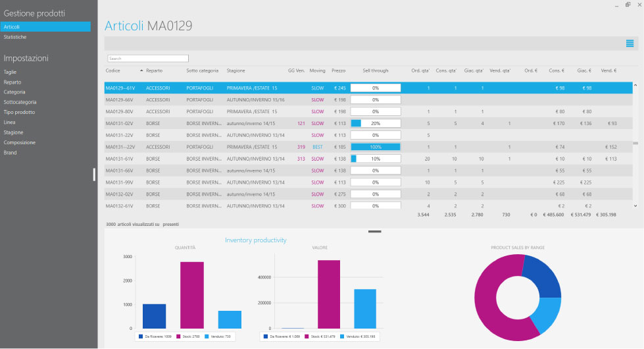Select row MA0131-02V
This screenshot has height=349, width=644.
[x=368, y=123]
